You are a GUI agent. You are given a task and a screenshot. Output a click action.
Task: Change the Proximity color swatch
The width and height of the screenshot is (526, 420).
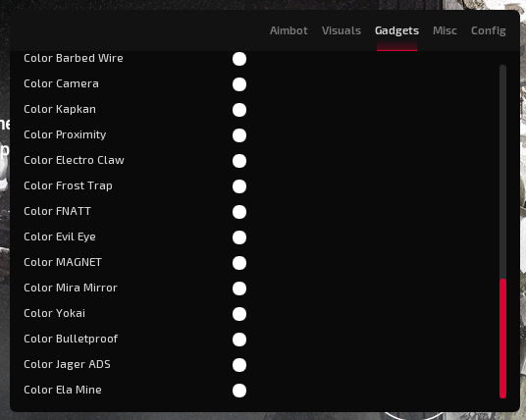click(239, 135)
